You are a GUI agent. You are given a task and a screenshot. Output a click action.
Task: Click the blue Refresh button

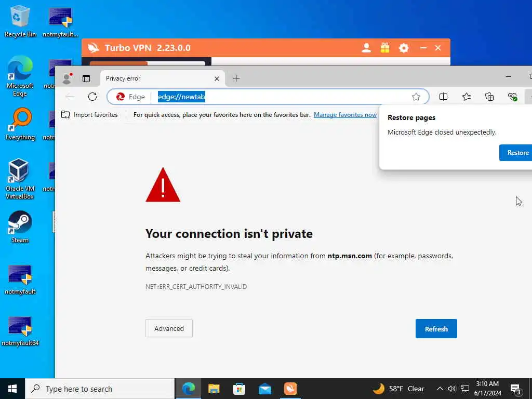436,329
